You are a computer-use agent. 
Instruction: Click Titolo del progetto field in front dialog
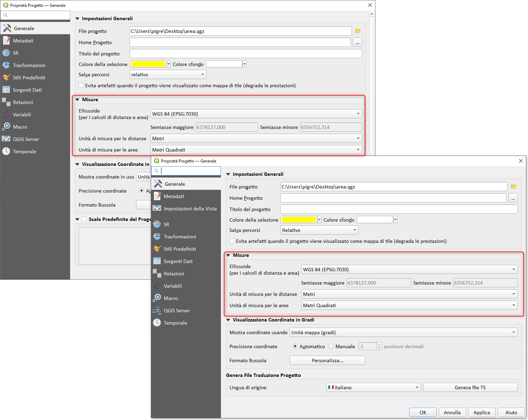pos(398,209)
